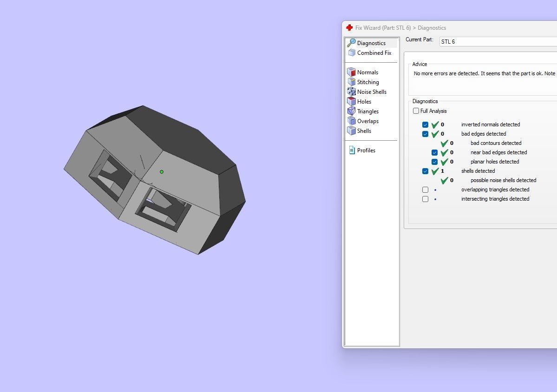
Task: Open the Overlaps fix page
Action: coord(367,121)
